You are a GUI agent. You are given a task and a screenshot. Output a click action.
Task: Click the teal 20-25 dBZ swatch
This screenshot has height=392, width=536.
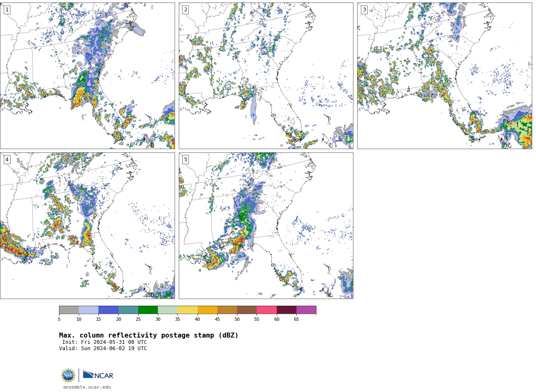click(128, 310)
